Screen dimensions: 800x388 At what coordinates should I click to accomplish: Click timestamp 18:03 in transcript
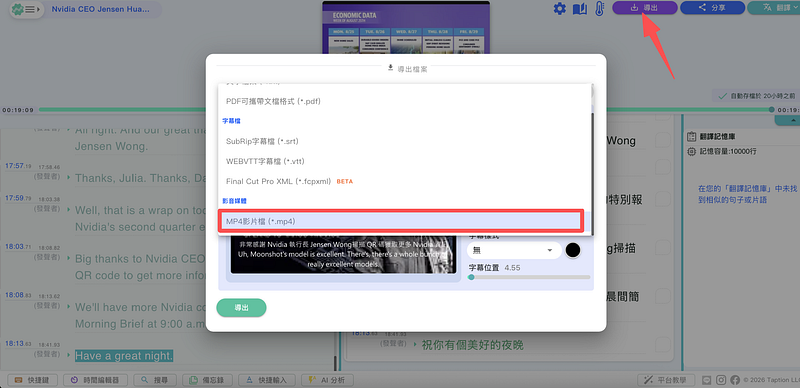click(x=17, y=247)
